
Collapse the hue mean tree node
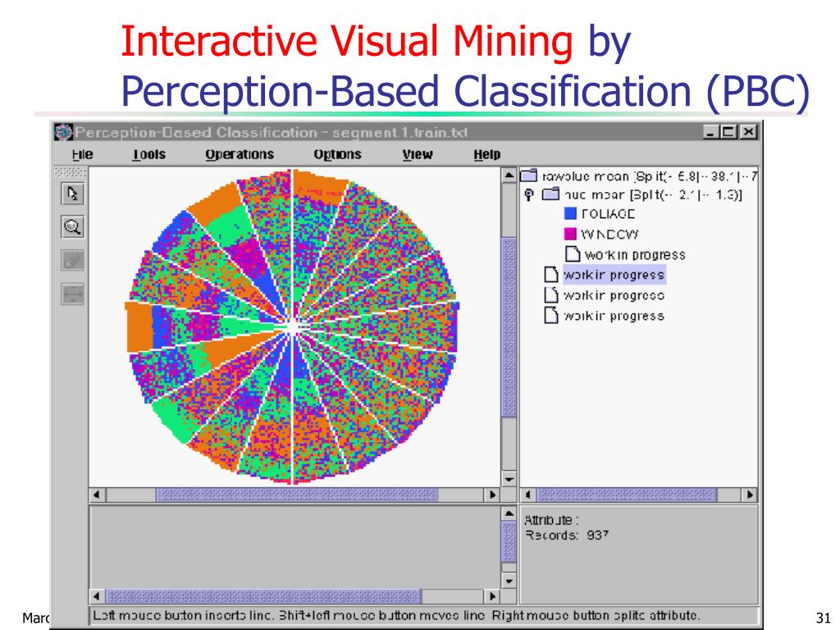(529, 195)
